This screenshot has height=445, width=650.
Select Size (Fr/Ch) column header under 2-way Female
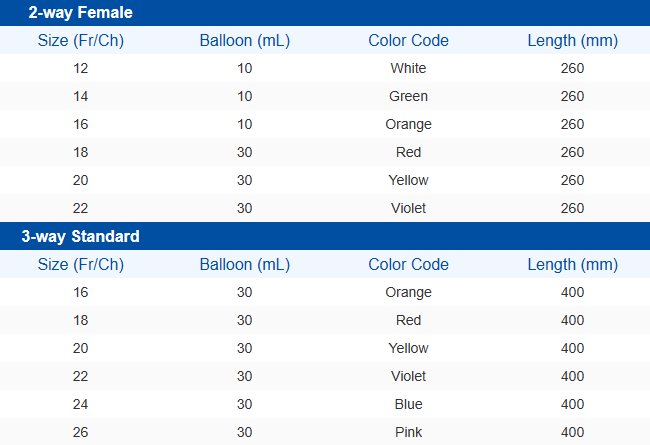pyautogui.click(x=81, y=41)
